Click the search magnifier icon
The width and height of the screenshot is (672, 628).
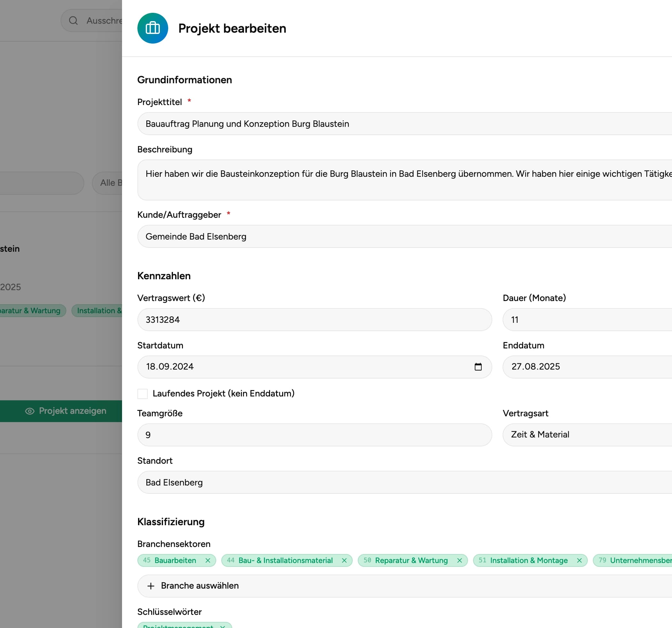pyautogui.click(x=73, y=20)
